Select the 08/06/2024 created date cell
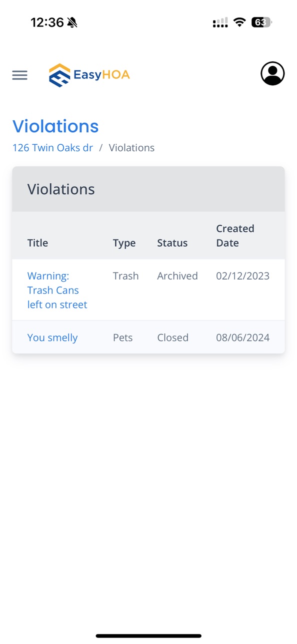This screenshot has height=644, width=297. [x=242, y=337]
